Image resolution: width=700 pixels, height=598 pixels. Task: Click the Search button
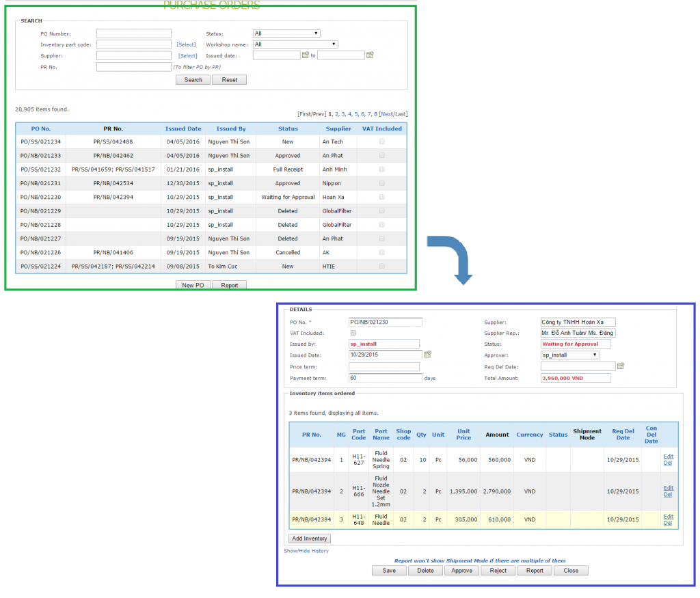(x=193, y=80)
